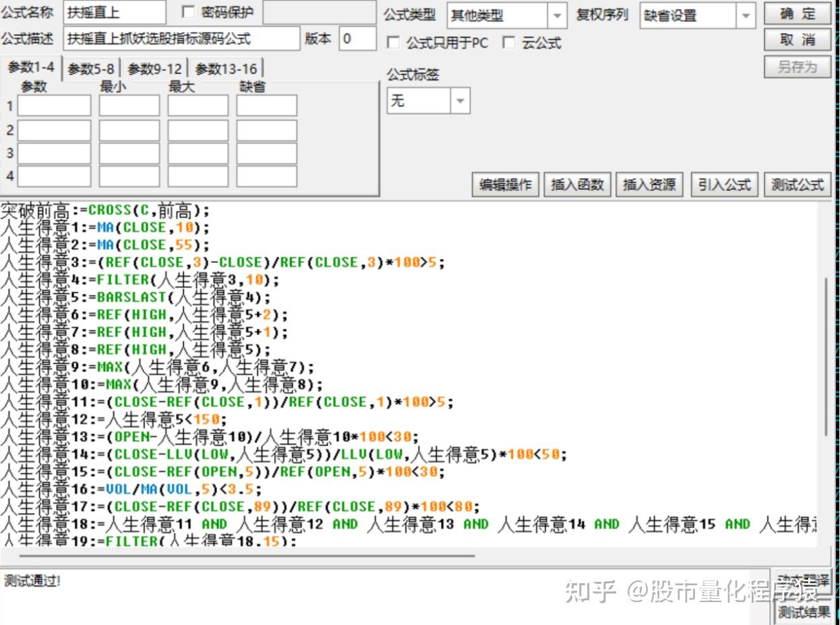Click row 1 最大 value field
This screenshot has width=840, height=625.
tap(198, 106)
